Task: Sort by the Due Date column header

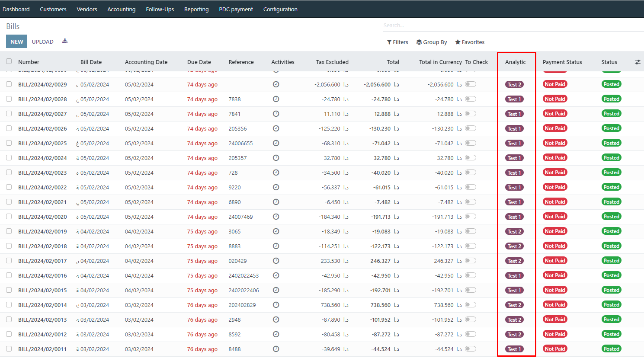Action: (199, 62)
